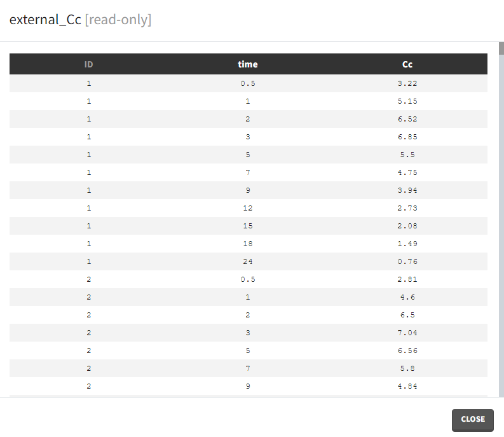Select the Cc value 2.73

tap(407, 208)
